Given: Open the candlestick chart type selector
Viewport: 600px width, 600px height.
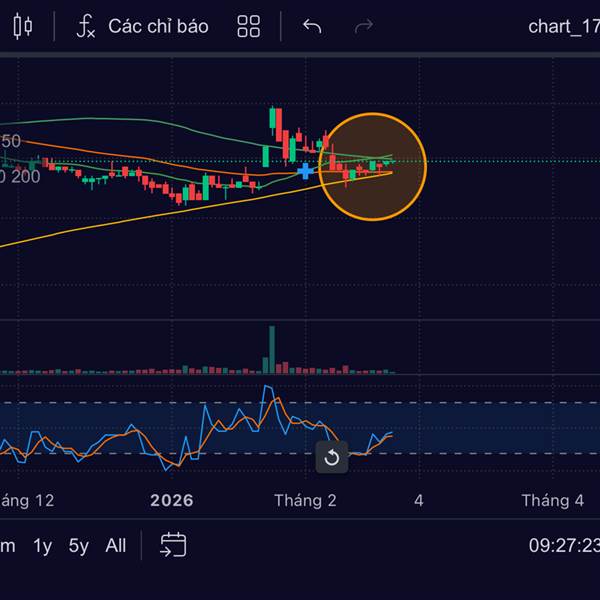Looking at the screenshot, I should [23, 26].
